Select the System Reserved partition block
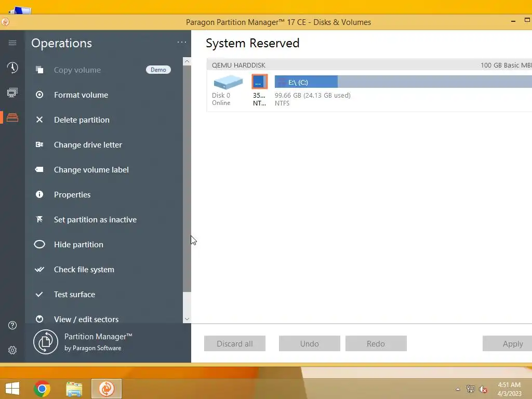 pos(260,82)
